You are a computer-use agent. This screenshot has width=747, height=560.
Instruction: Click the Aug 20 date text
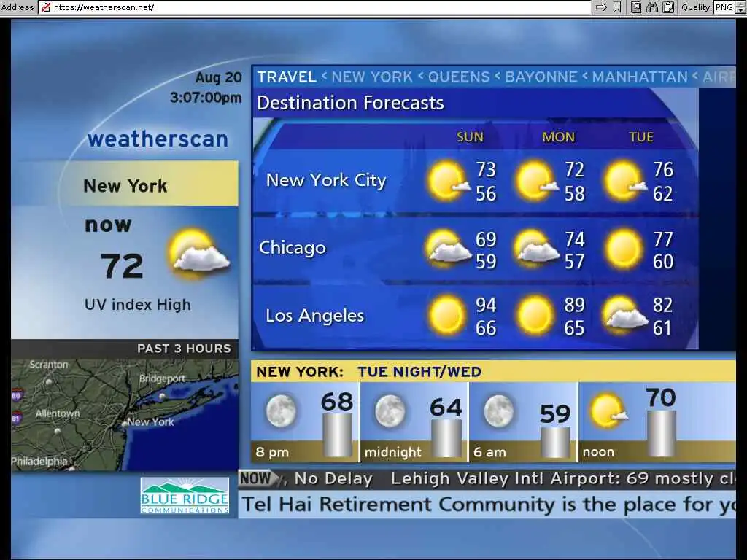click(x=218, y=77)
